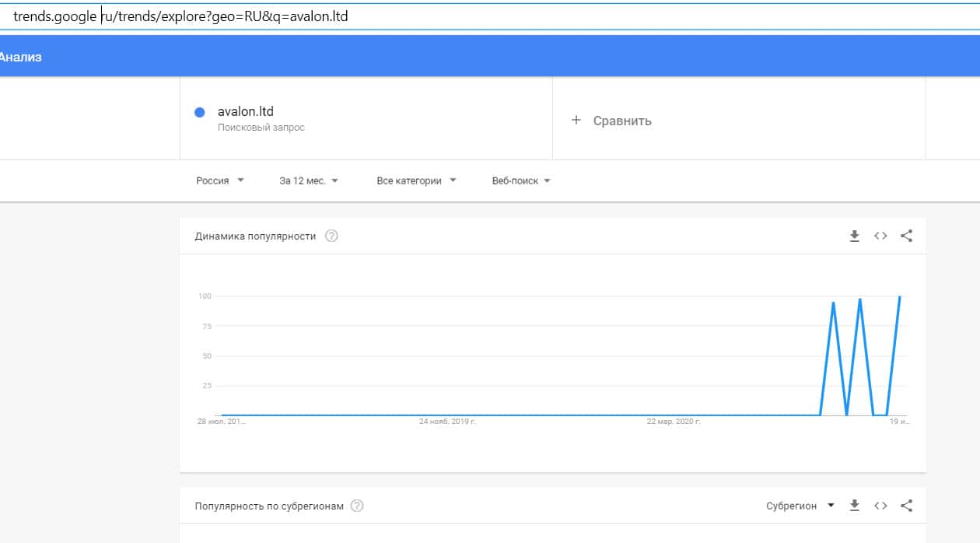Click the plus icon beside Сравнить
This screenshot has width=980, height=543.
pyautogui.click(x=576, y=121)
